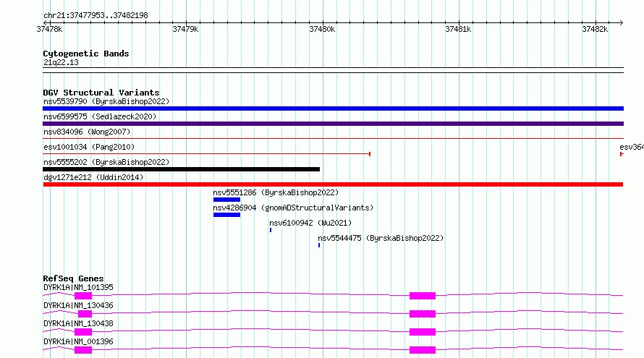
Task: Select the tiny blue nsv5544475 marker
Action: point(318,245)
